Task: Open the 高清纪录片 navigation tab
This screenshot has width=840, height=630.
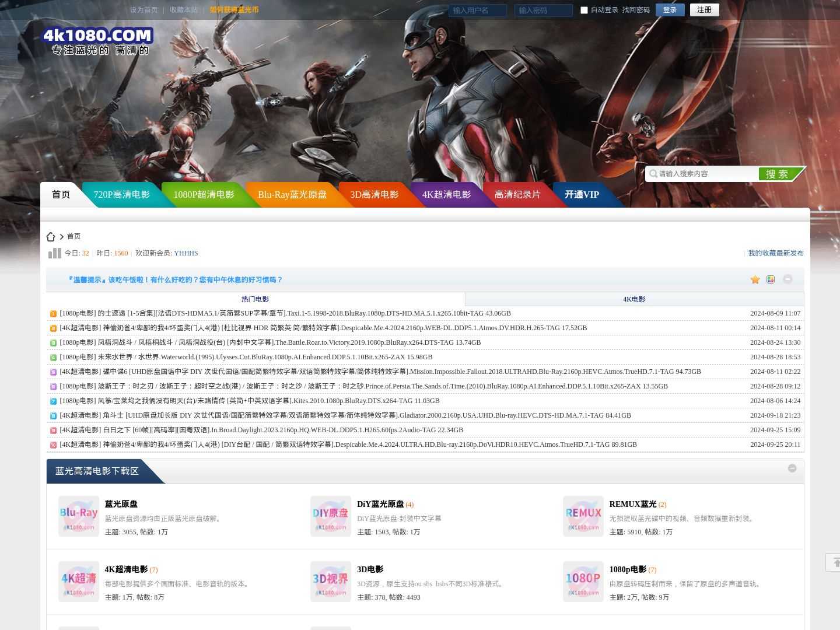Action: pos(517,195)
